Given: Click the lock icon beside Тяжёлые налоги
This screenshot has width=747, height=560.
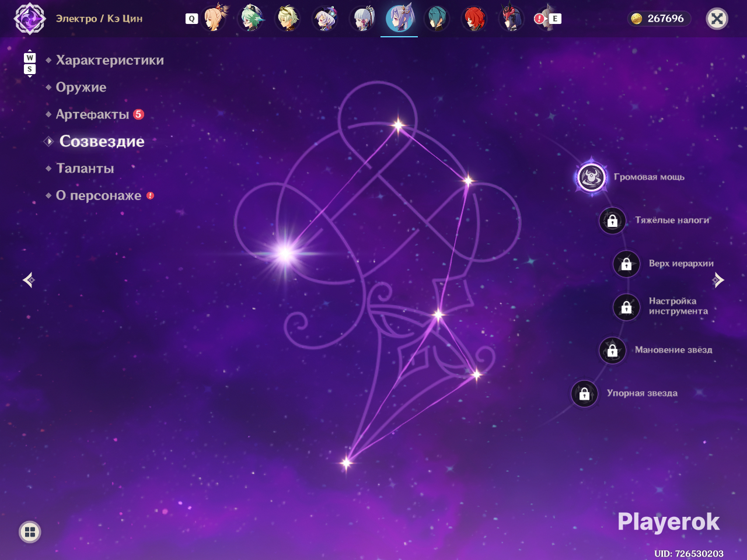Looking at the screenshot, I should click(x=612, y=220).
